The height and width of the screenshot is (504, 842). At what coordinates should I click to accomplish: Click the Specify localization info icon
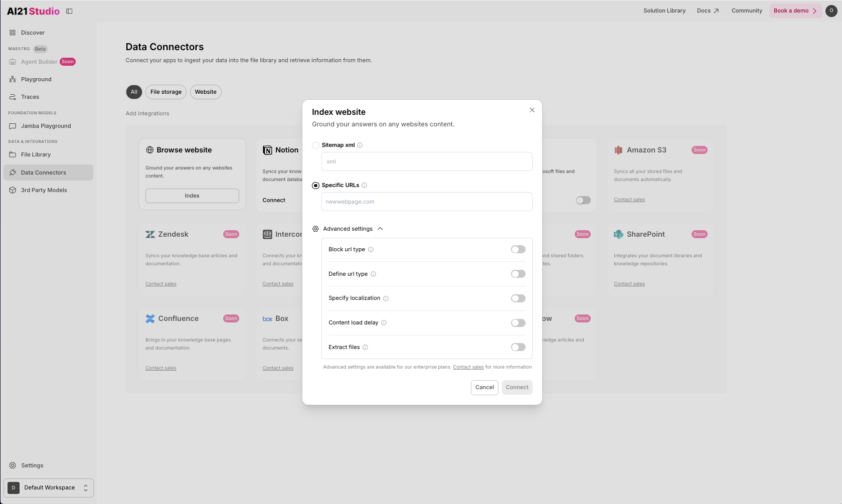386,298
